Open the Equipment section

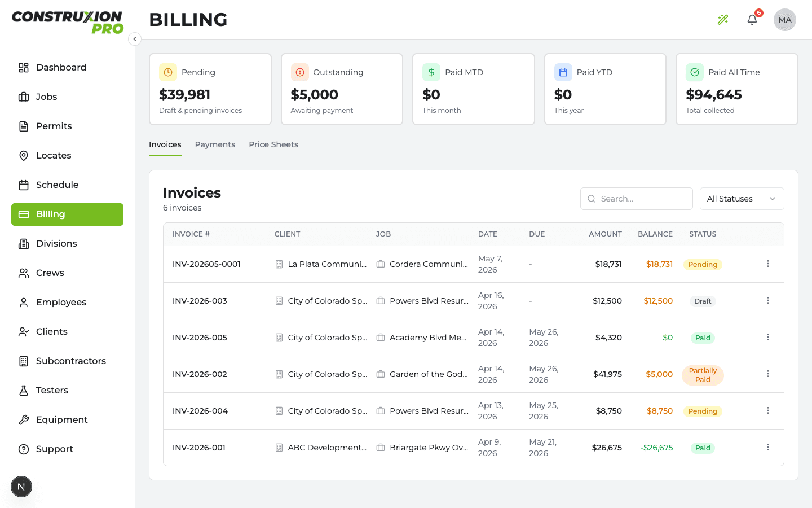(x=67, y=420)
